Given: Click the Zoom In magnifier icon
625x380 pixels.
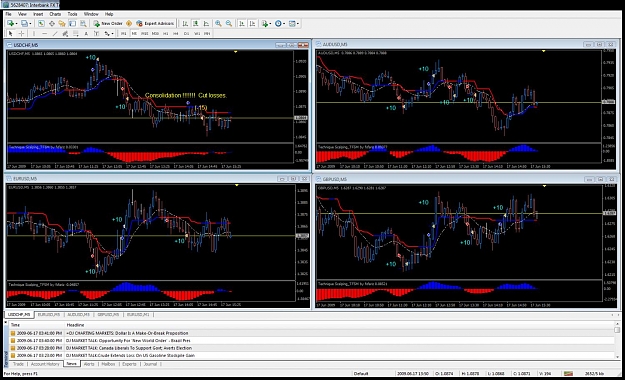Looking at the screenshot, I should (x=218, y=24).
